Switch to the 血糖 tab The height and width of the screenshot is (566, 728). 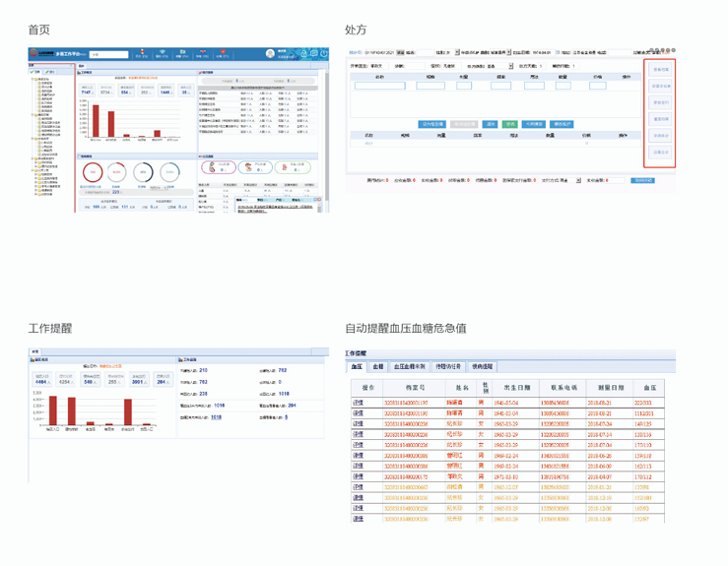pyautogui.click(x=377, y=366)
